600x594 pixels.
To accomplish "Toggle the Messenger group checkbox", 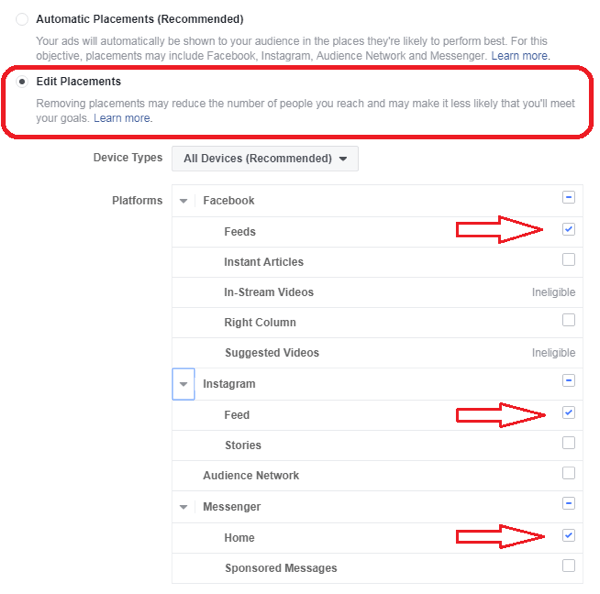I will (568, 504).
